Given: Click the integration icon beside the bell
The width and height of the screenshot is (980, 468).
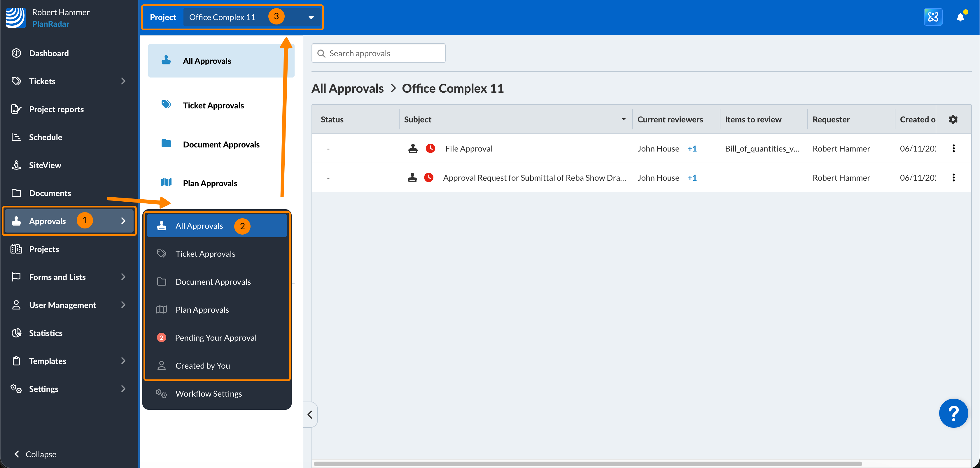Looking at the screenshot, I should click(933, 17).
